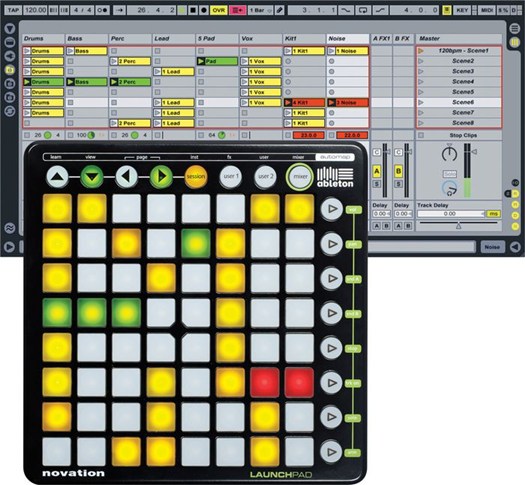The image size is (525, 485).
Task: Click the Bass track's clip stop square, second row
Action: 71,61
